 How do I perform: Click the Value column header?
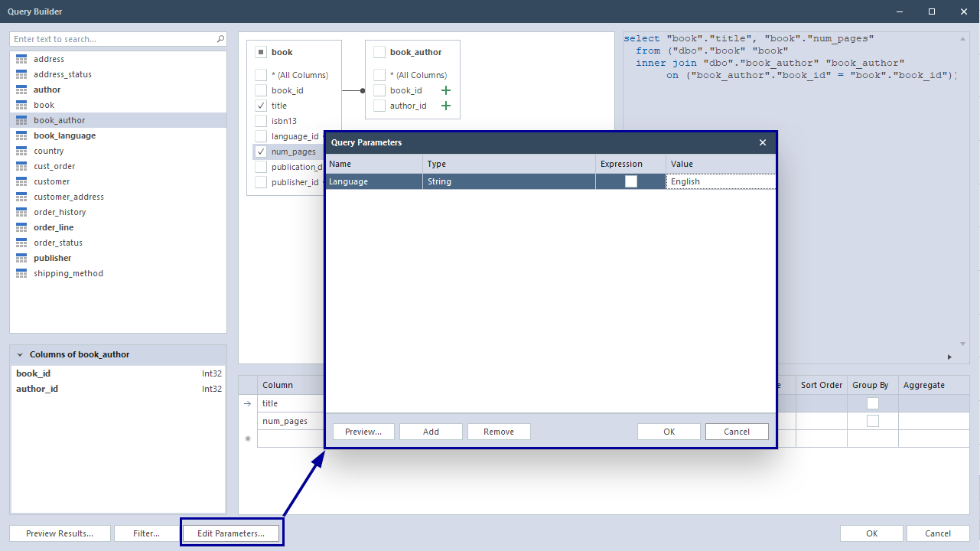(x=721, y=164)
